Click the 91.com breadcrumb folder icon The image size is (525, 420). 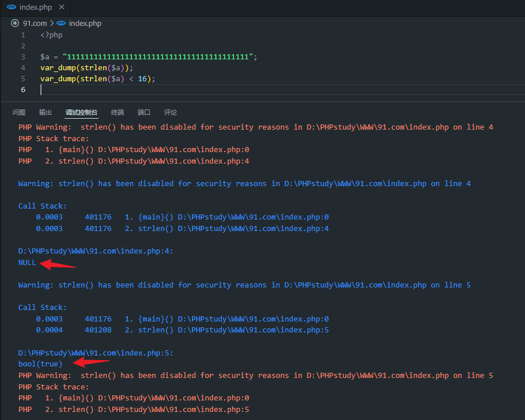[15, 24]
